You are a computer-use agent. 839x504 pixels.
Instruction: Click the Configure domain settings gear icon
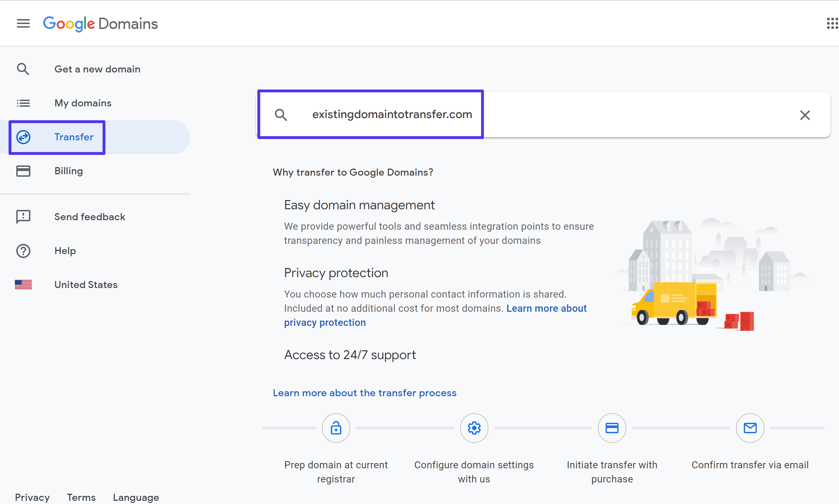click(474, 428)
